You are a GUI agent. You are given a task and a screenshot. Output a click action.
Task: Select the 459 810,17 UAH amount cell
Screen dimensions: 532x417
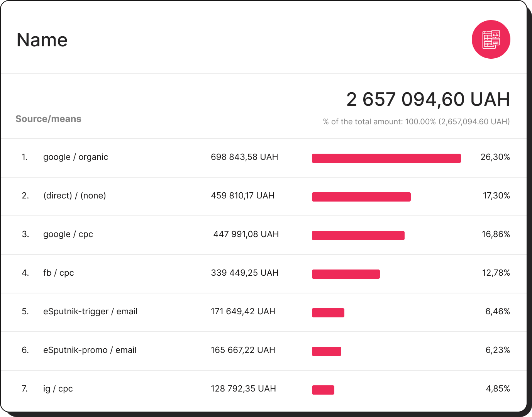coord(243,196)
